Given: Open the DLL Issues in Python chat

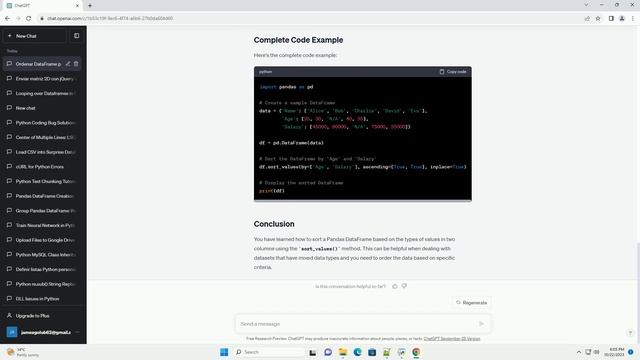Looking at the screenshot, I should click(x=42, y=299).
